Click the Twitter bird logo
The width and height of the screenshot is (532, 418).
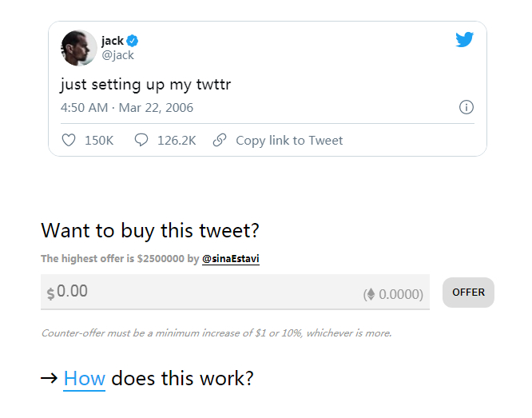click(x=465, y=39)
